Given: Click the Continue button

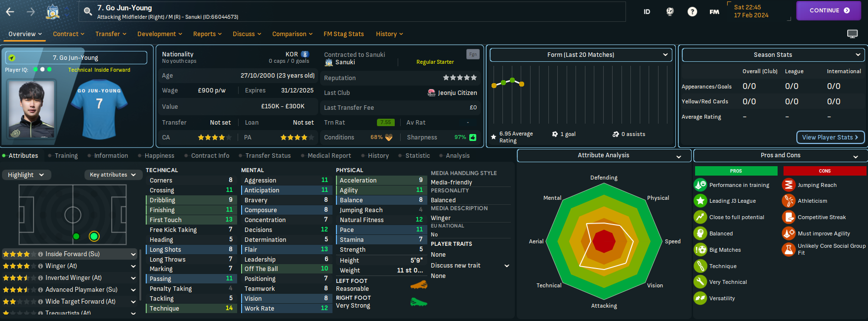Looking at the screenshot, I should [828, 10].
